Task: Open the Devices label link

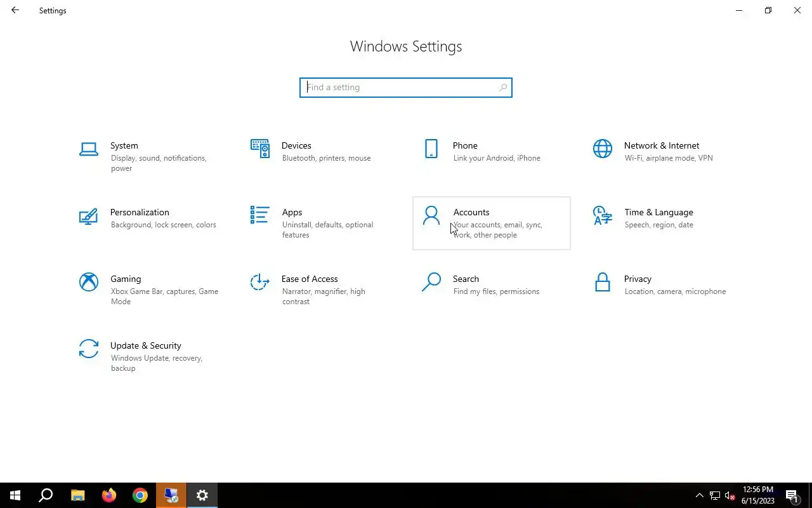Action: [x=296, y=145]
